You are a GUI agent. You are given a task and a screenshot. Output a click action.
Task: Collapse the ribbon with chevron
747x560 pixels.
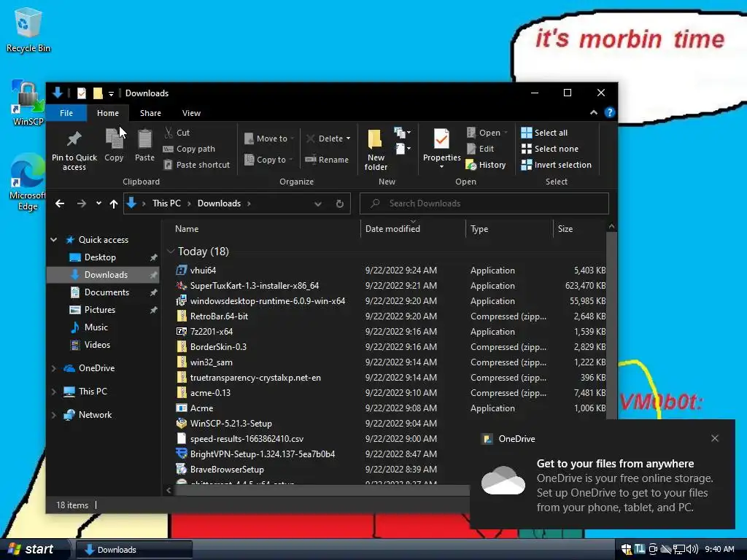(594, 112)
